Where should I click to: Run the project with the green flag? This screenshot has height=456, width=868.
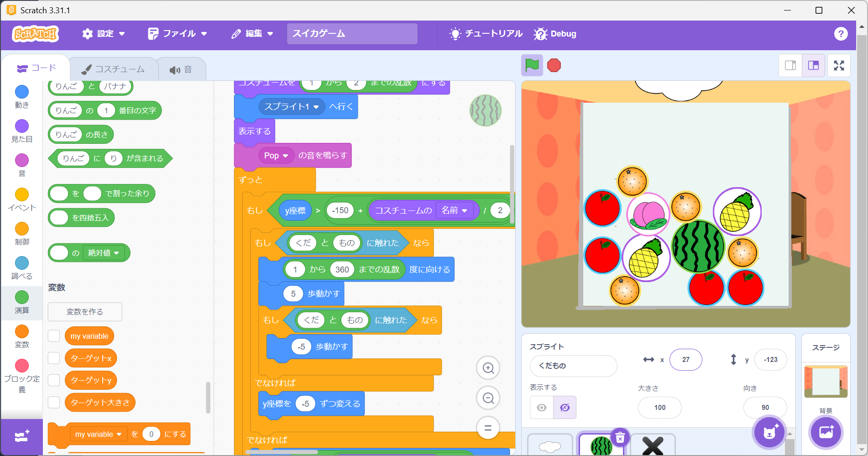(532, 65)
